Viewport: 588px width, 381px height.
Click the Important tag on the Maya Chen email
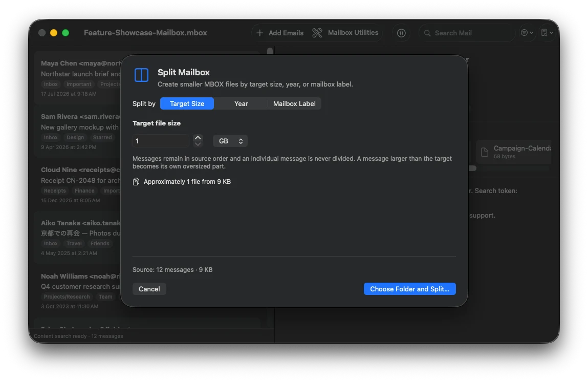(x=79, y=84)
